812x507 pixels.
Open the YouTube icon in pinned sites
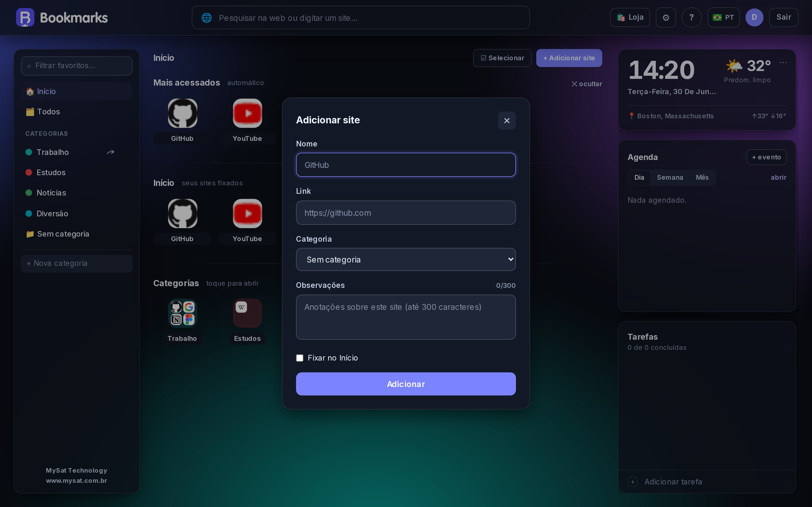(247, 213)
